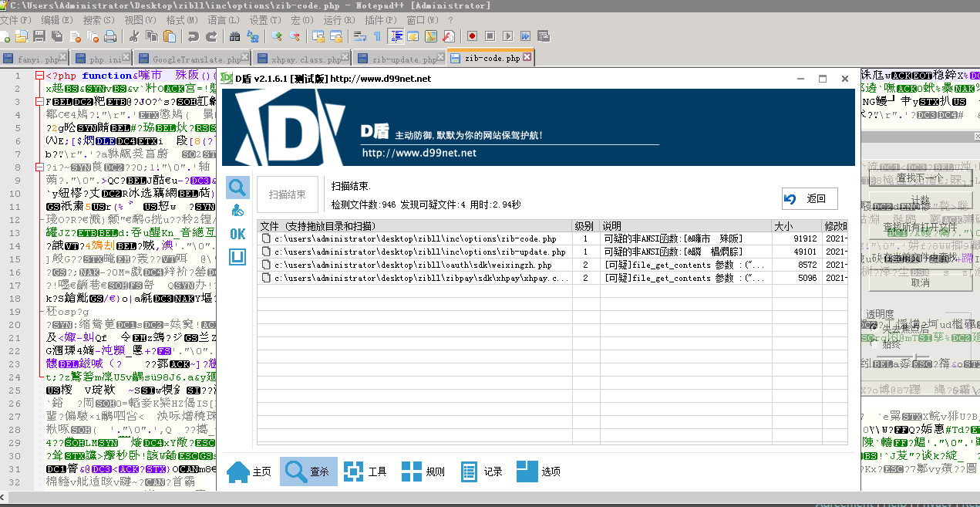Switch to zib-update.php tab
This screenshot has width=980, height=507.
click(399, 59)
